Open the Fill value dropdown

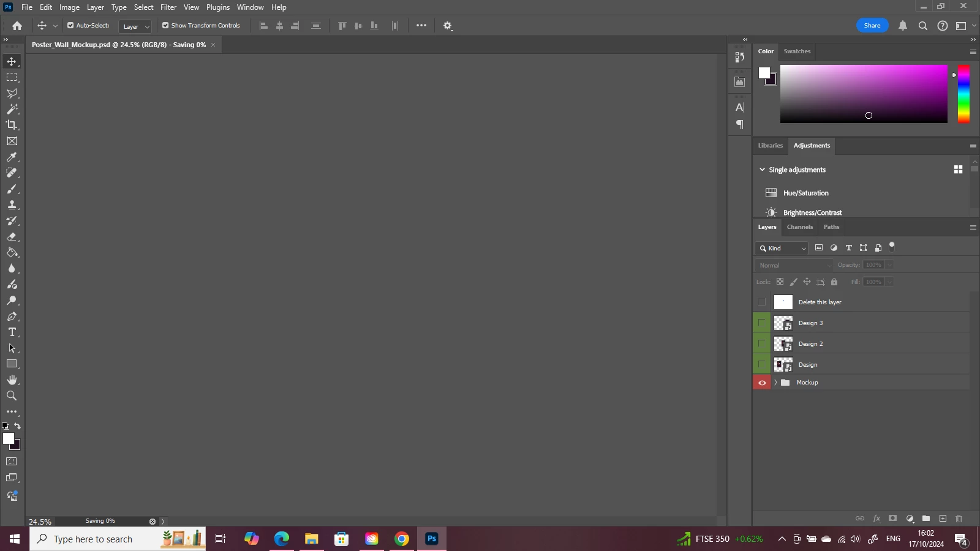[889, 282]
